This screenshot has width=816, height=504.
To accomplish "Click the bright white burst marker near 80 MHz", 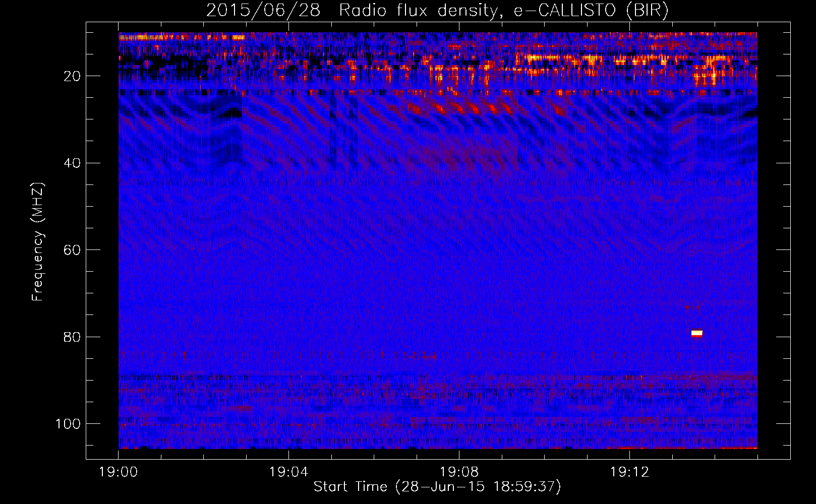I will (696, 333).
